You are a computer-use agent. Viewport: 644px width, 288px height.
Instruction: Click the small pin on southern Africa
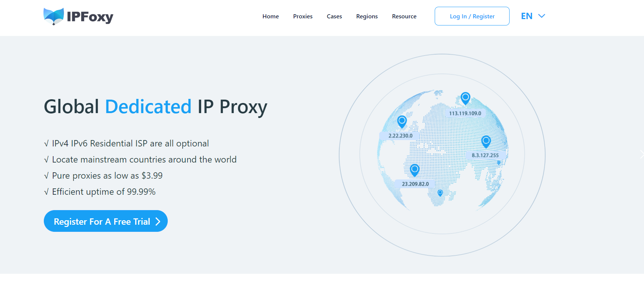[440, 193]
